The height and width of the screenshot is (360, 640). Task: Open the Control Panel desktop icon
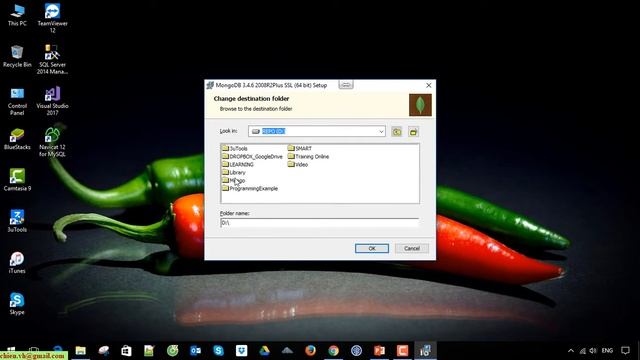click(x=17, y=101)
